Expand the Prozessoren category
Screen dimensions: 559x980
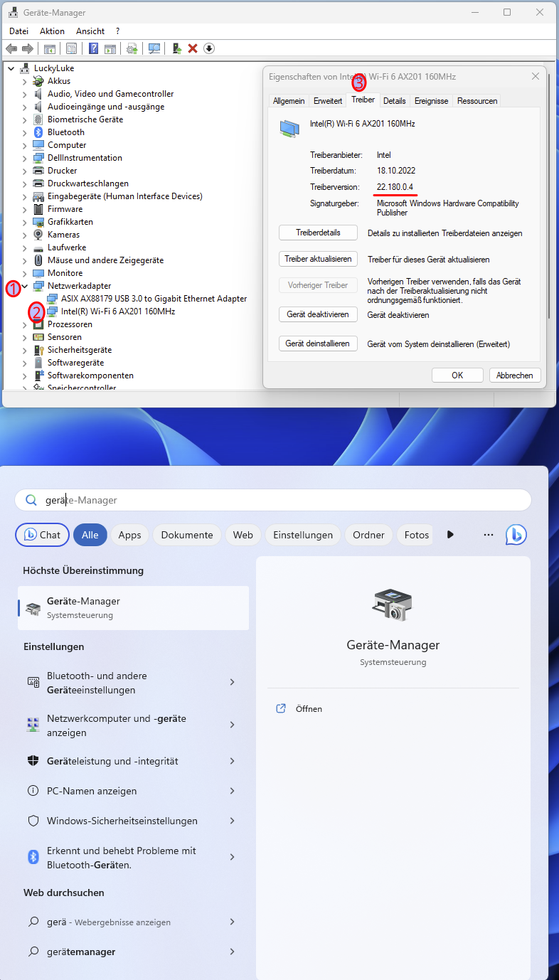click(x=25, y=324)
